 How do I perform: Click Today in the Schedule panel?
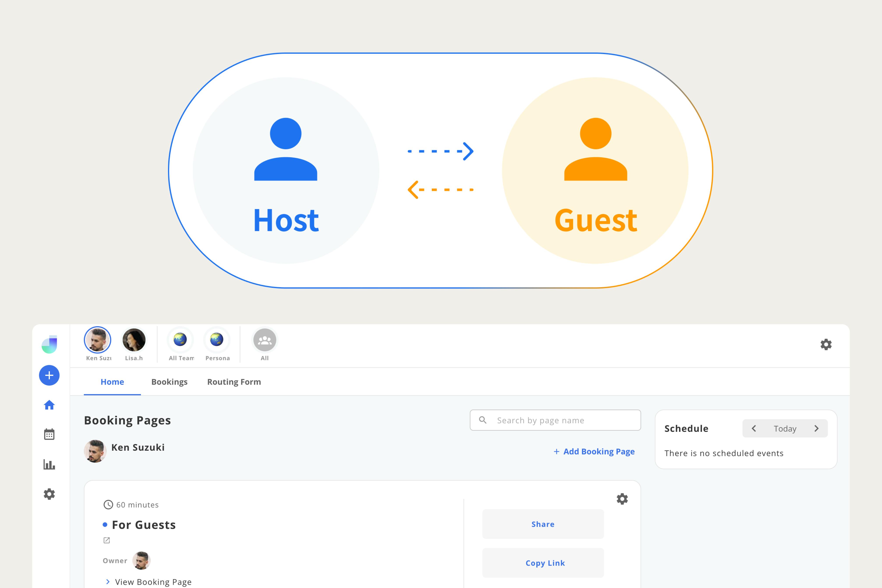785,429
